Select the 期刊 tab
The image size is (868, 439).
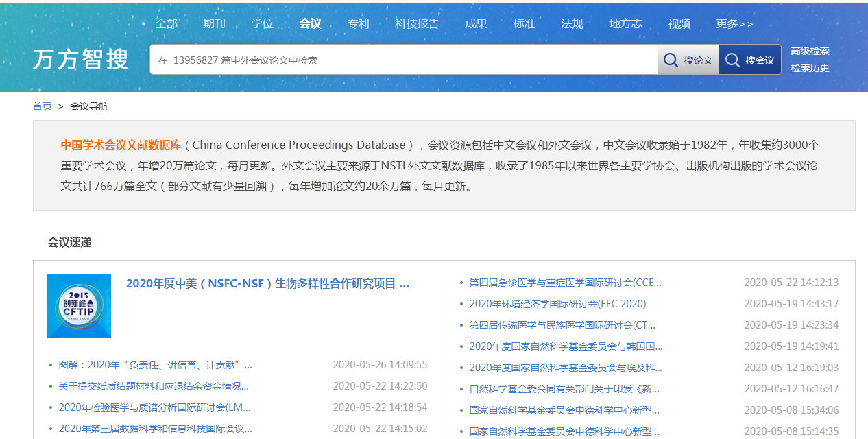[x=215, y=23]
